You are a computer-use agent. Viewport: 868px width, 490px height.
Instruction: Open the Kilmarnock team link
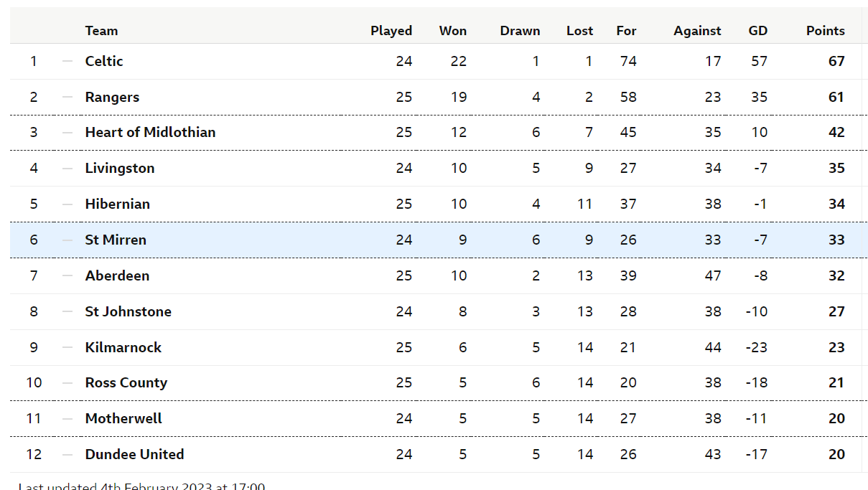[x=123, y=347]
